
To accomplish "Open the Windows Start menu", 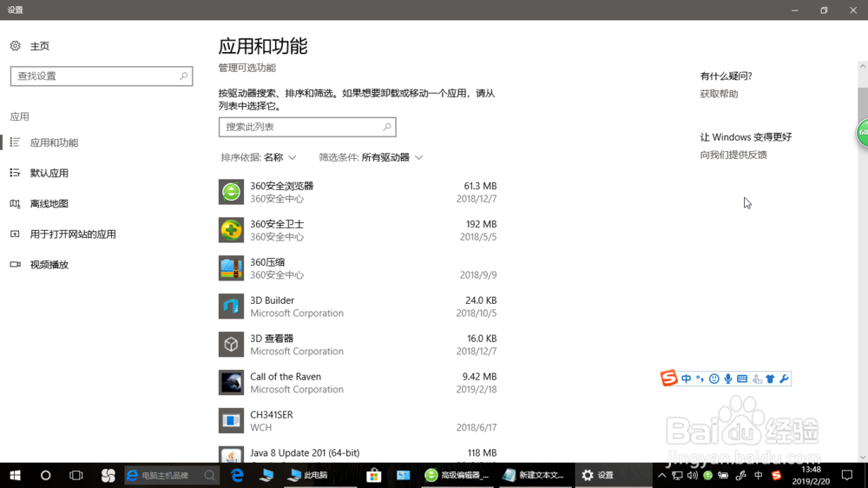I will click(15, 475).
